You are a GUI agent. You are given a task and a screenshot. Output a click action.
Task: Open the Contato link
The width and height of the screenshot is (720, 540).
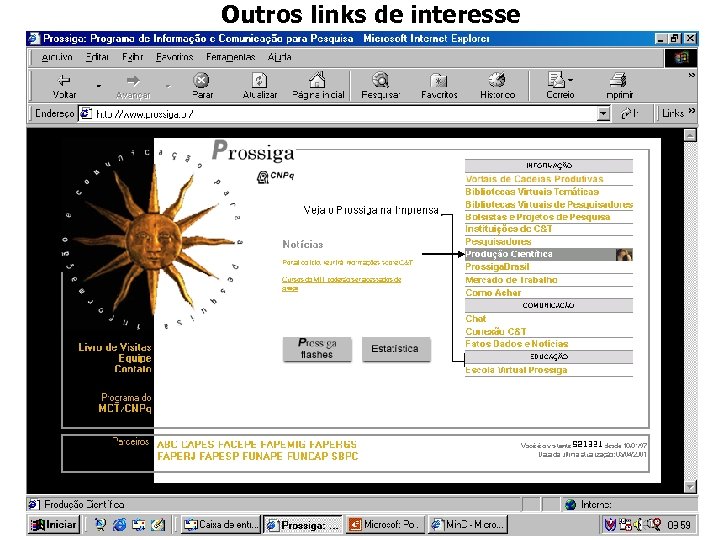click(x=133, y=369)
